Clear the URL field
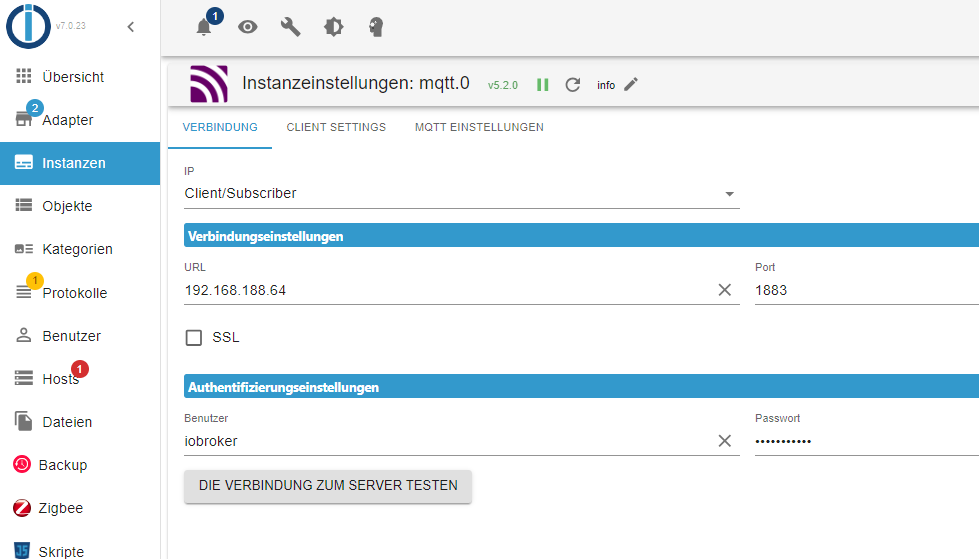 point(724,290)
